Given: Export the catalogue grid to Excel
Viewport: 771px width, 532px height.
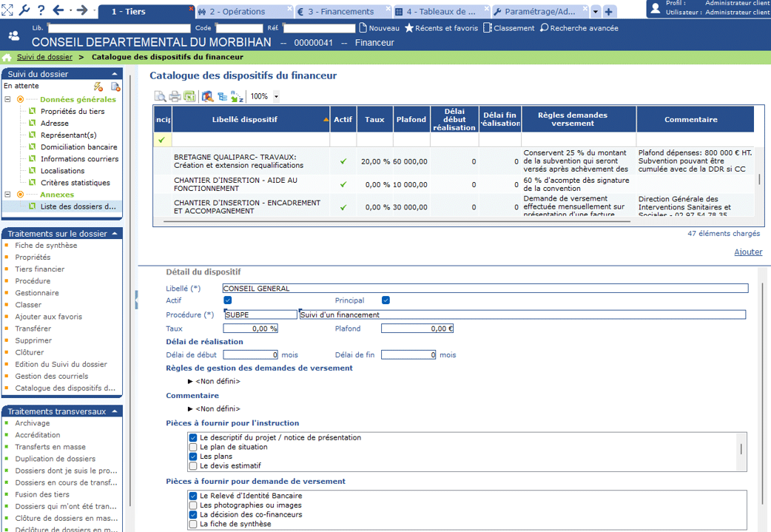Looking at the screenshot, I should tap(189, 96).
